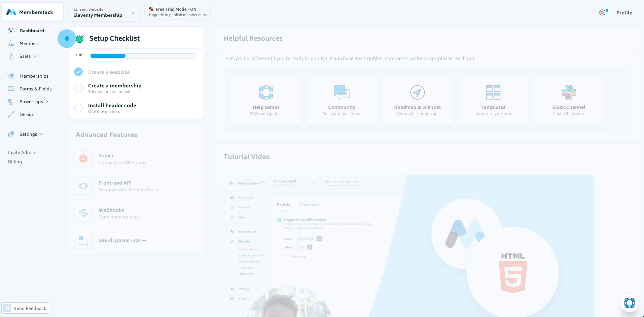Open Forms & Fields

(35, 89)
